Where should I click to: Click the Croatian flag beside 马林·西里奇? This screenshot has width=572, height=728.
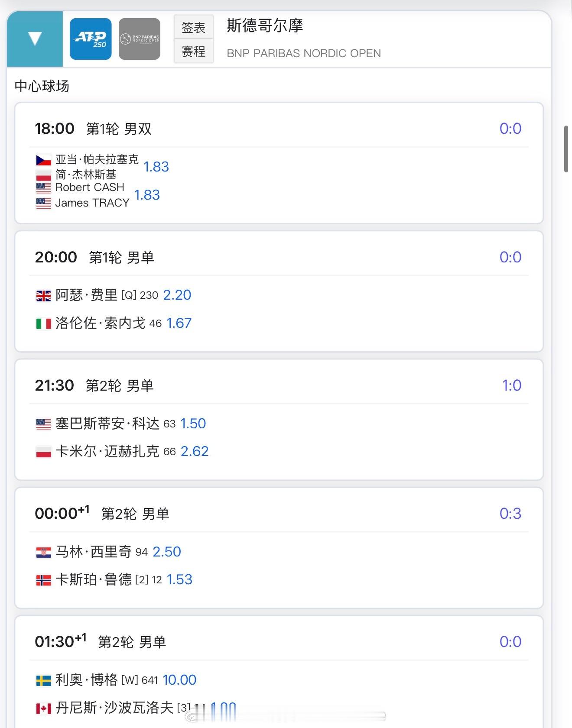pyautogui.click(x=43, y=552)
